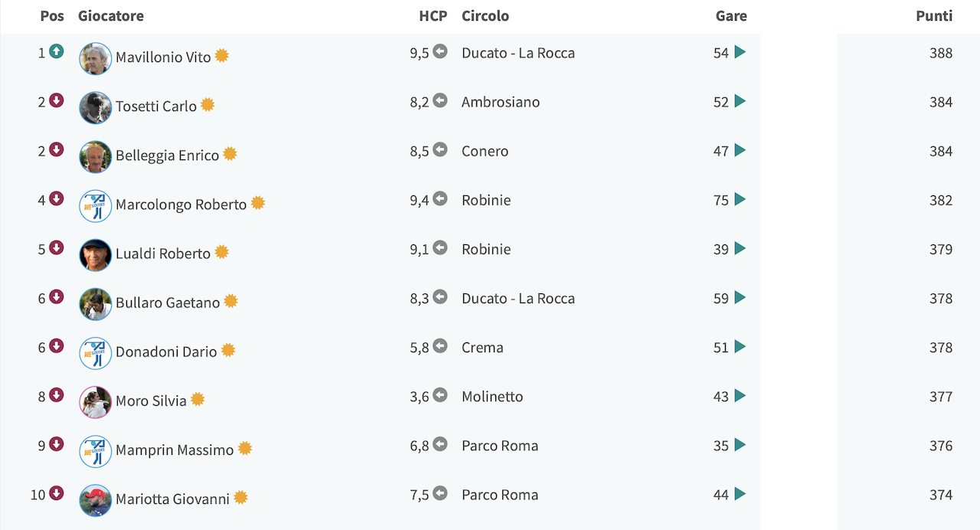Click Mamprin Massimo's golf logo avatar

(96, 452)
